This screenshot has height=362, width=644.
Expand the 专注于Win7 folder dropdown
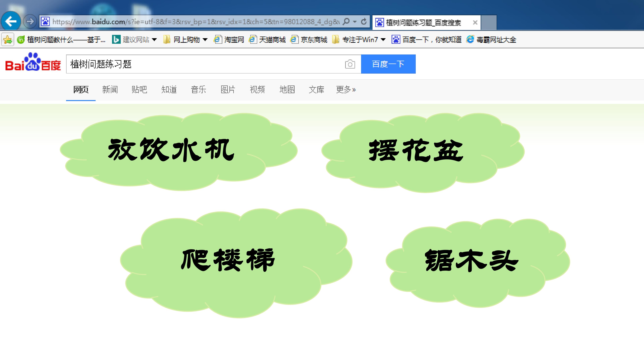coord(383,40)
